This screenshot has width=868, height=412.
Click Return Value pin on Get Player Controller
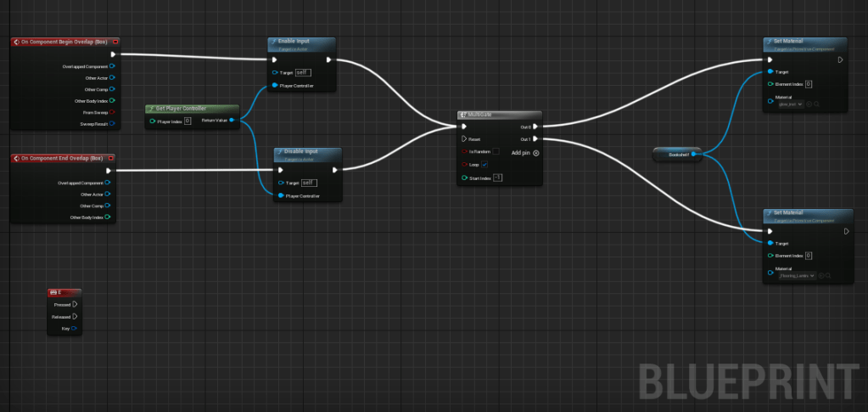232,121
